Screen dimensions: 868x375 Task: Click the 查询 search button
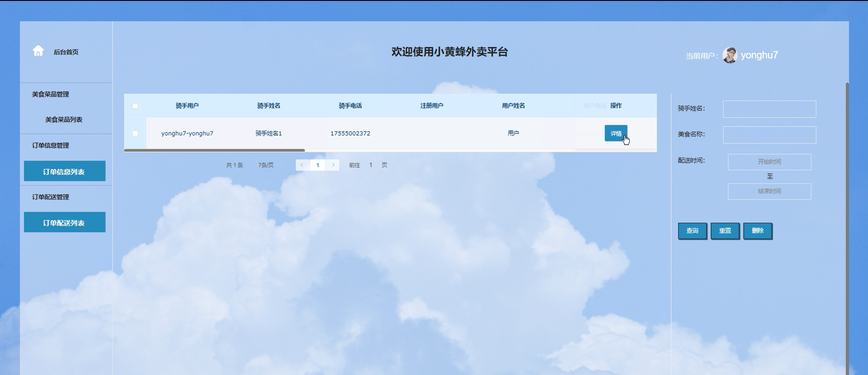tap(692, 231)
